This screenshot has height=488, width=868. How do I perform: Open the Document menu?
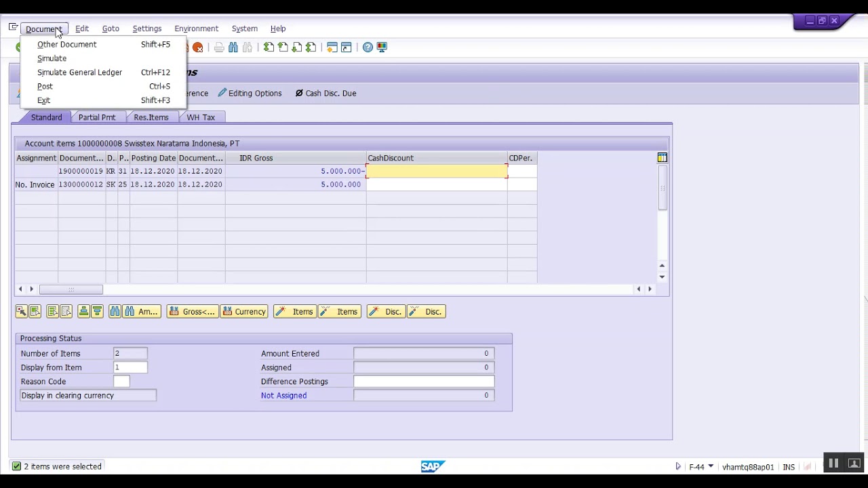coord(43,29)
